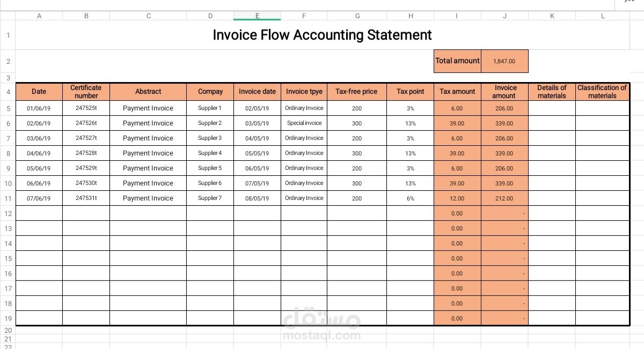Select the 1,847.00 total amount value cell
Screen dimensions: 644x349
point(504,61)
